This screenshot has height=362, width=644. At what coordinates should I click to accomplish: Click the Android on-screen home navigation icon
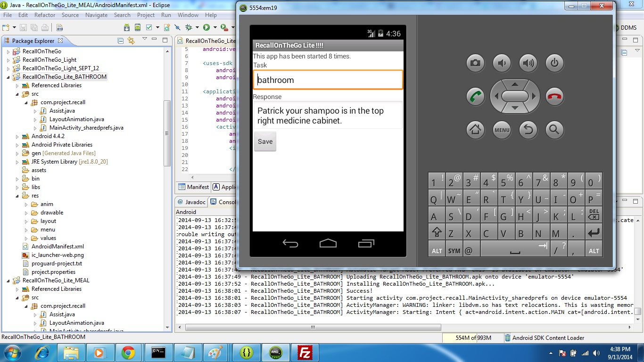click(x=328, y=243)
